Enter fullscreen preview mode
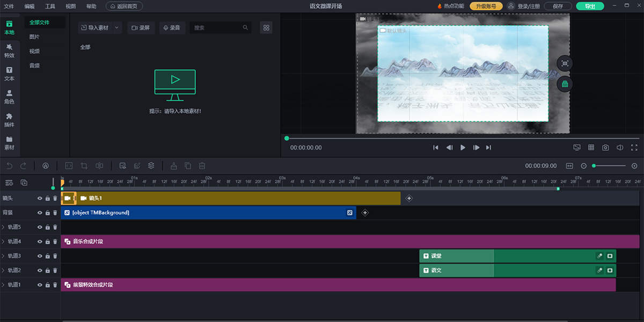This screenshot has width=644, height=322. click(x=634, y=148)
